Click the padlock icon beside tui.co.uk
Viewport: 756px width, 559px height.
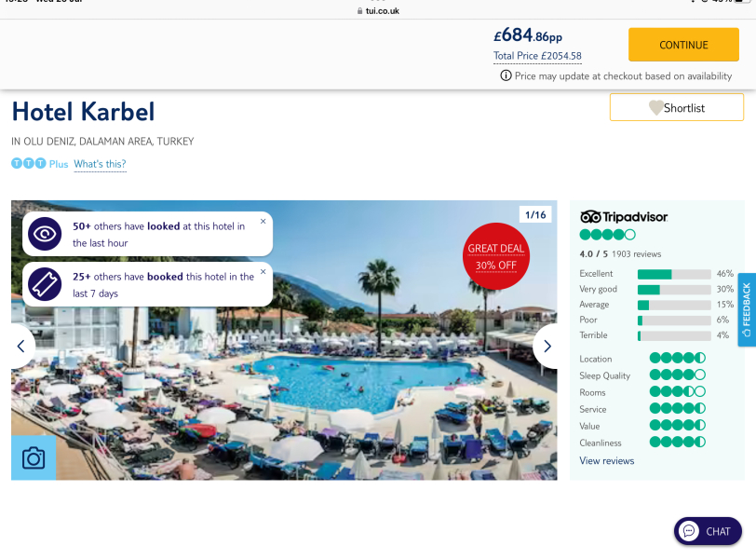358,11
